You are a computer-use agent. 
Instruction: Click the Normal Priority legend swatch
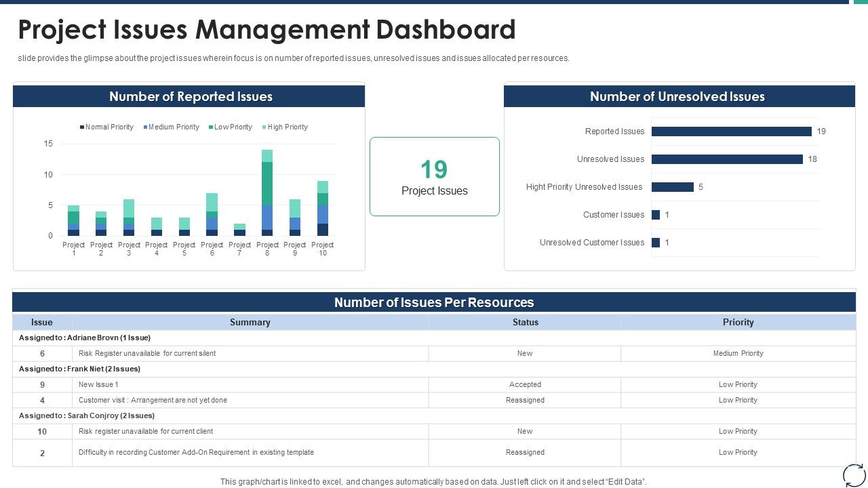(82, 127)
